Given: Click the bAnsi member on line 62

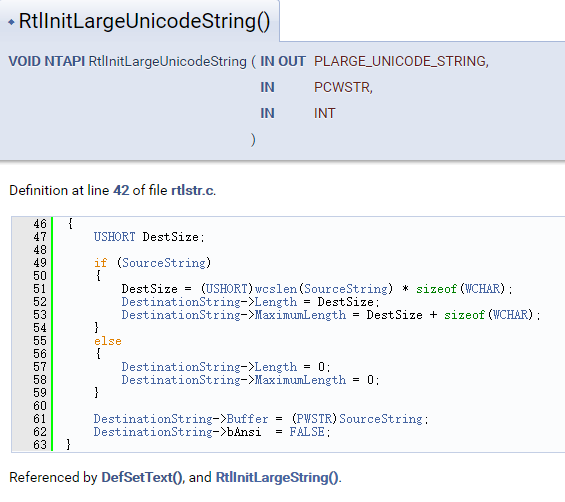Looking at the screenshot, I should point(244,432).
